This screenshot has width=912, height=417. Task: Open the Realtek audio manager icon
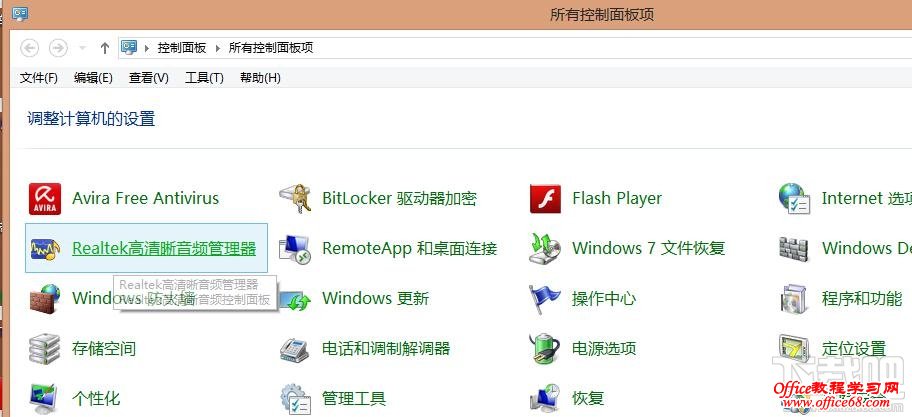coord(45,249)
